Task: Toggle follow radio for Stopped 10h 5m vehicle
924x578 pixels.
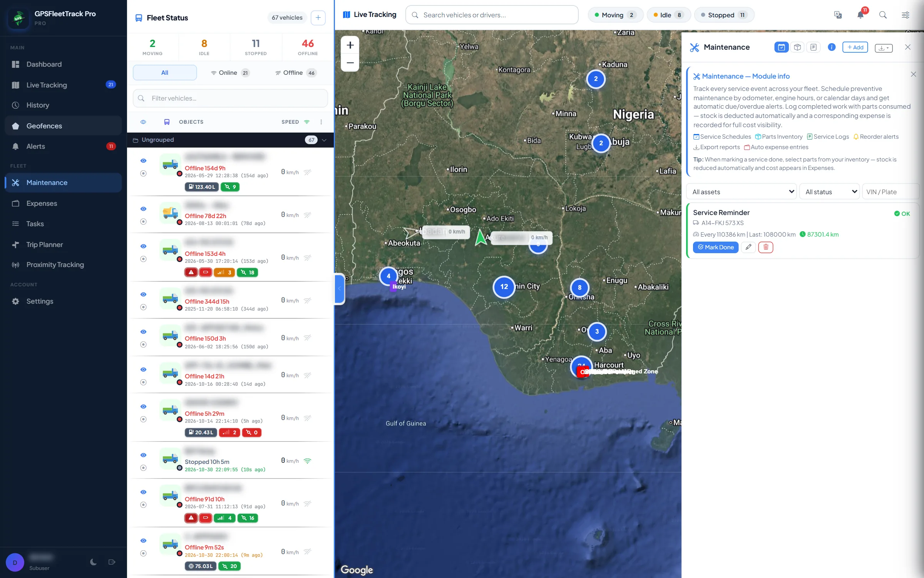Action: [143, 468]
